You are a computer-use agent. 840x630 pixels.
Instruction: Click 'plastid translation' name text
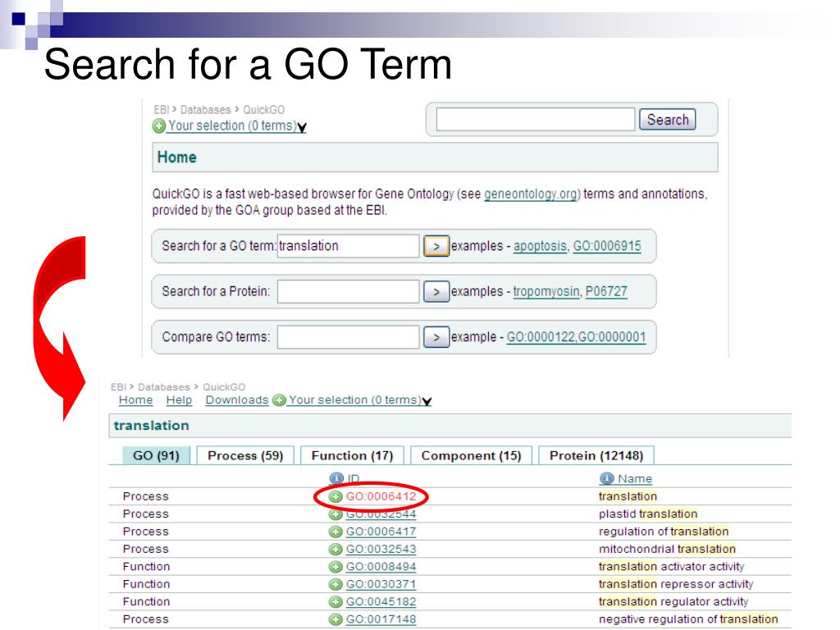click(x=648, y=514)
